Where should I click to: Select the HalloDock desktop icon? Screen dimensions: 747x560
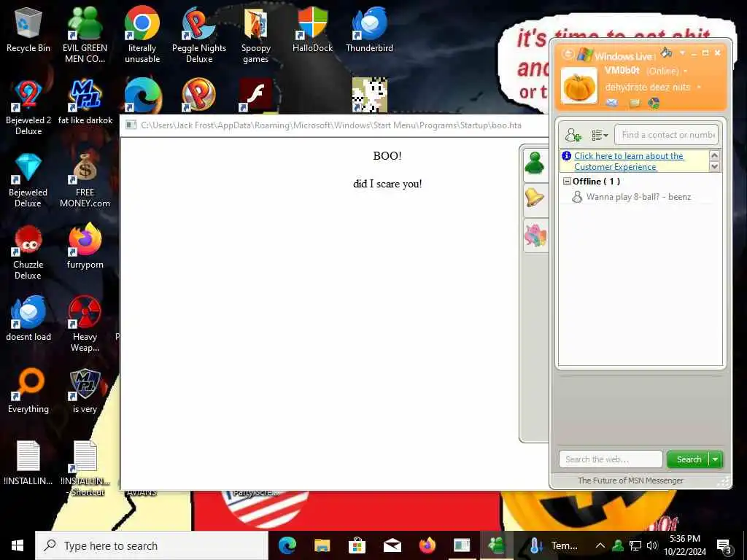pos(312,29)
